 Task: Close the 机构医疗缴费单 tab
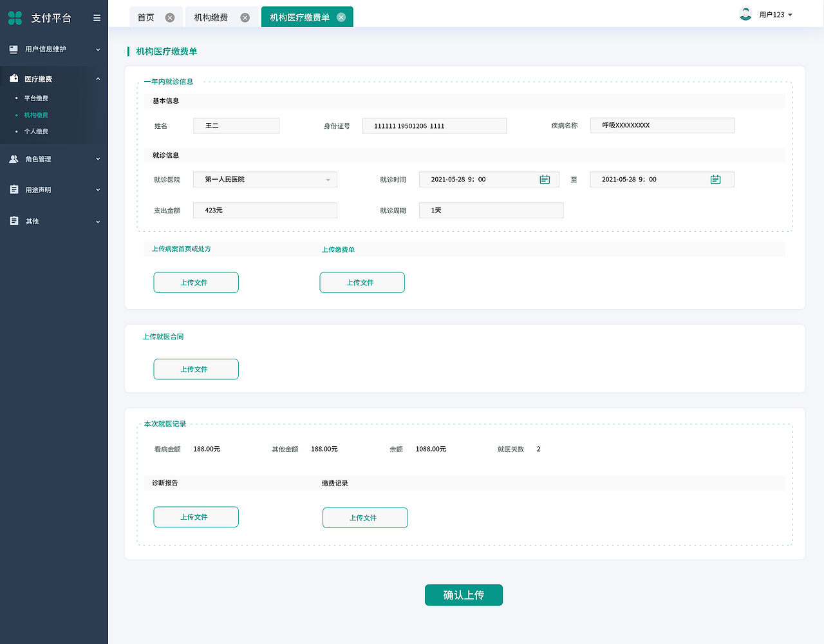point(341,17)
